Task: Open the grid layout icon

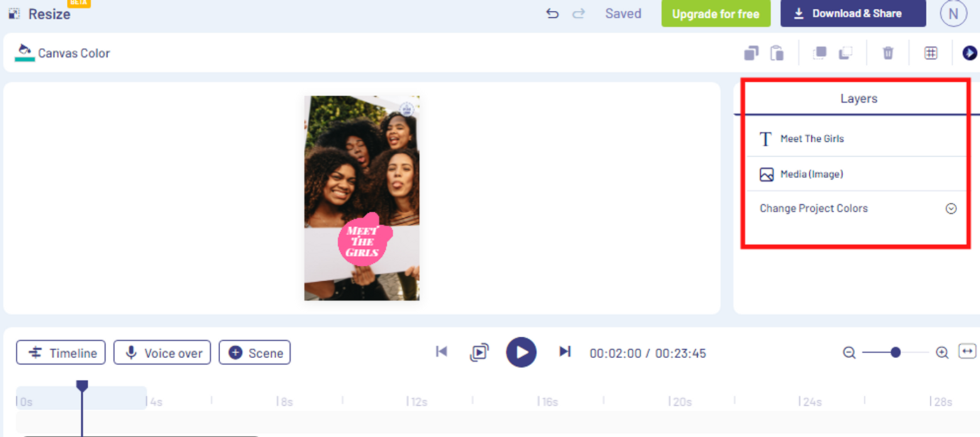Action: (x=930, y=53)
